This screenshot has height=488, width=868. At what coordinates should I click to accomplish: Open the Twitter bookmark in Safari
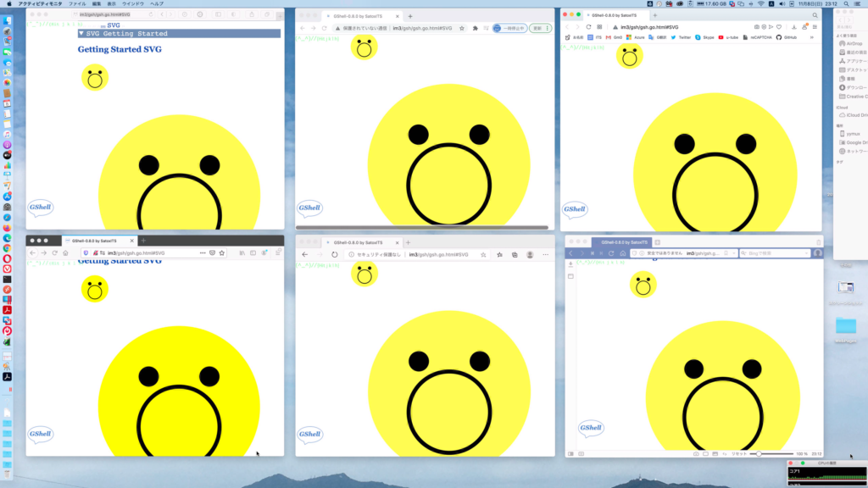tap(681, 37)
